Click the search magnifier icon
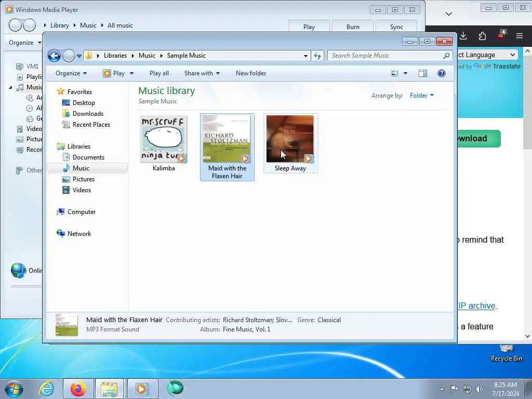Screen dimensions: 532x399 446,56
